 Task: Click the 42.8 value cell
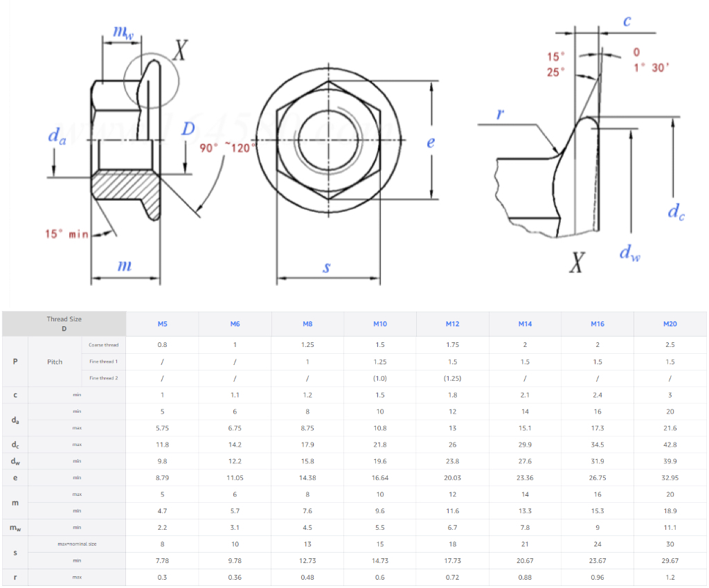[670, 445]
